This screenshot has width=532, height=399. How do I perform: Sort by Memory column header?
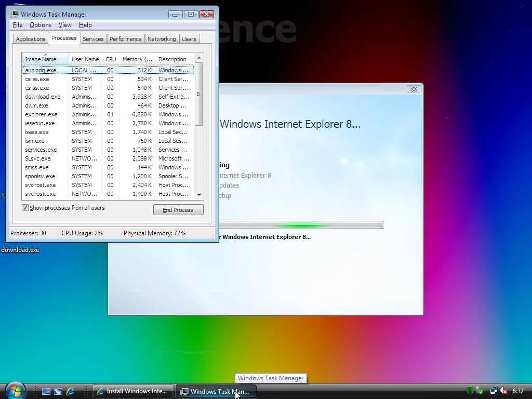point(137,59)
